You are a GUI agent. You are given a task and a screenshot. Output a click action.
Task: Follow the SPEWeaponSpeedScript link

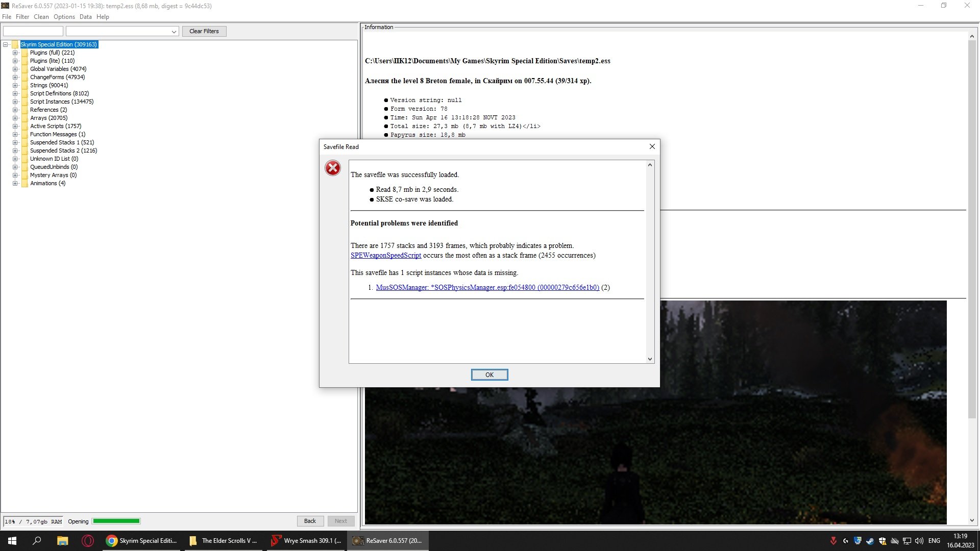coord(385,256)
